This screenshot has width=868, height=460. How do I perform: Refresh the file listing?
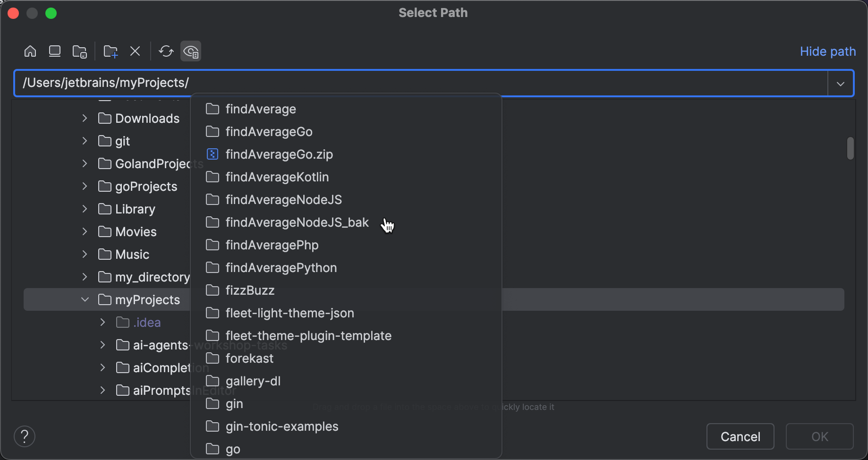tap(166, 51)
